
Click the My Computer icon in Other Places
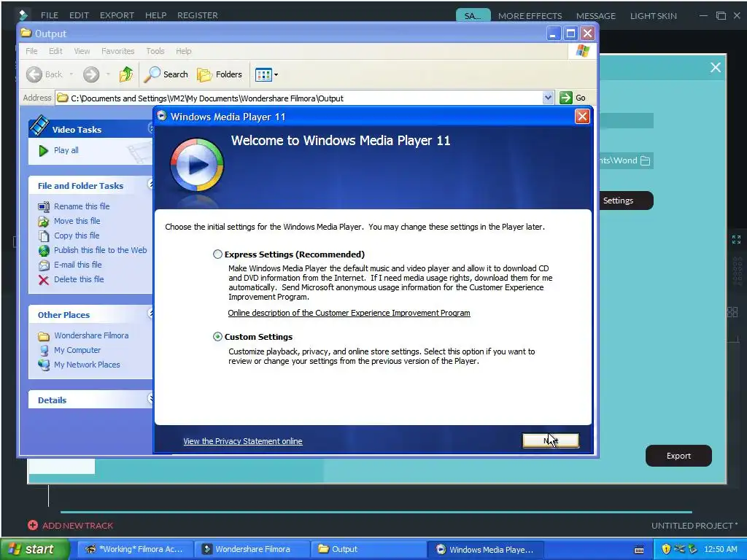[43, 351]
